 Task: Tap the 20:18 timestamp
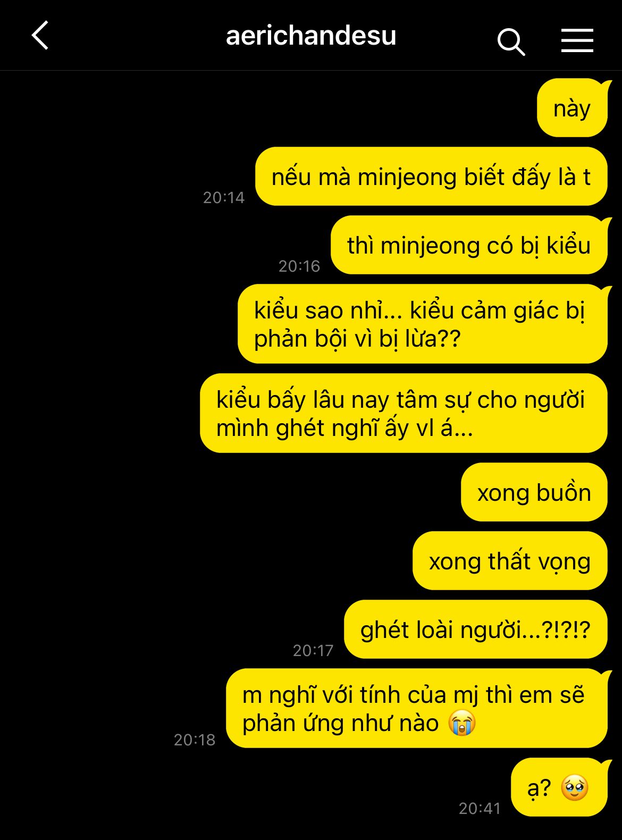tap(195, 740)
